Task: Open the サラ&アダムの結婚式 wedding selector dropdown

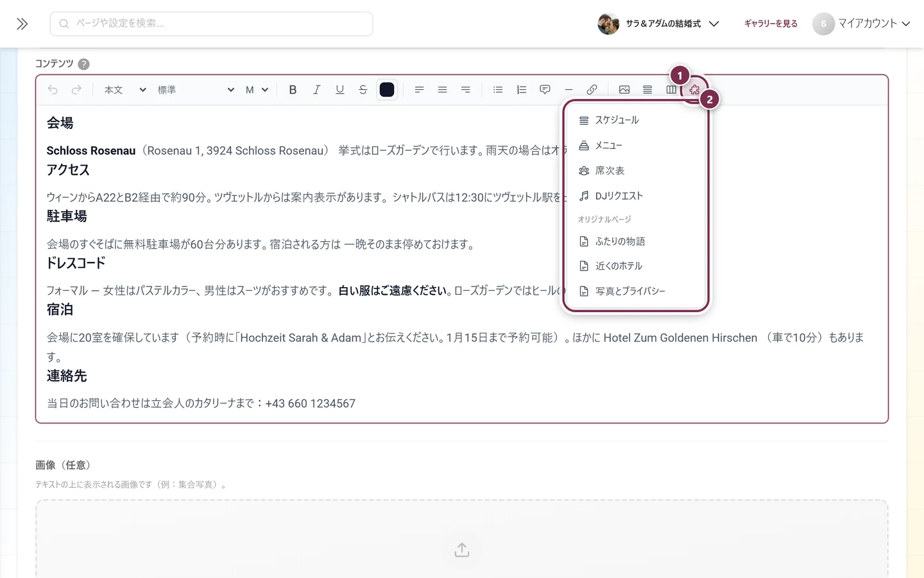Action: 658,24
